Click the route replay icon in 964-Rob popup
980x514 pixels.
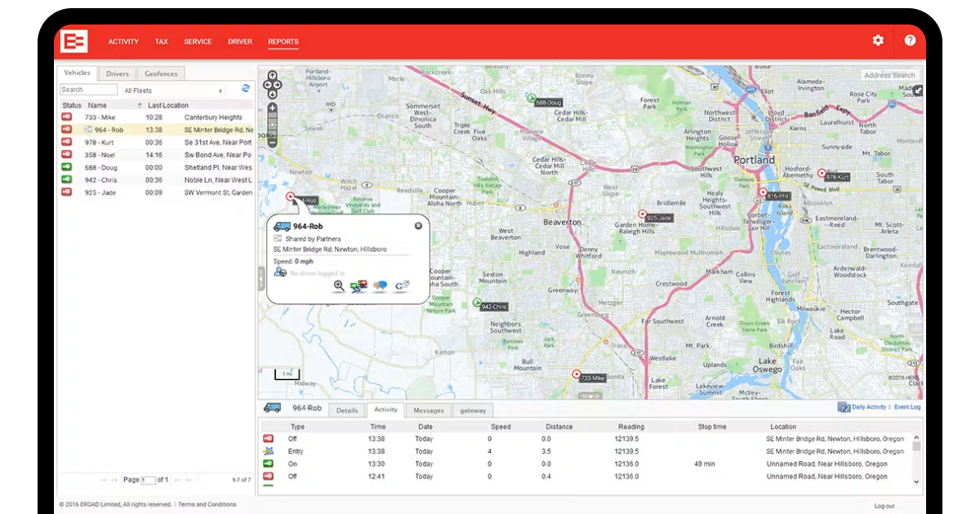[359, 286]
